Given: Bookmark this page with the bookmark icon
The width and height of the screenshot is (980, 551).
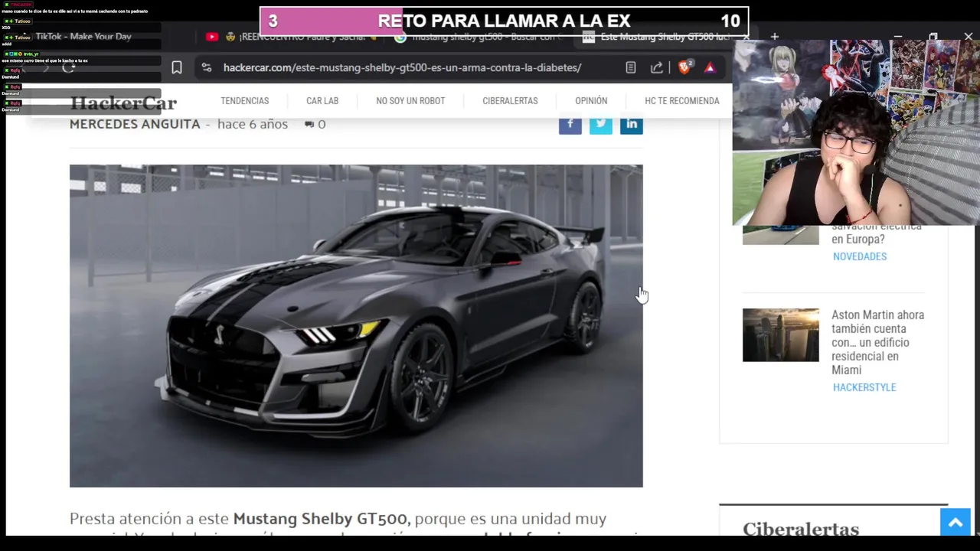Looking at the screenshot, I should (x=177, y=67).
